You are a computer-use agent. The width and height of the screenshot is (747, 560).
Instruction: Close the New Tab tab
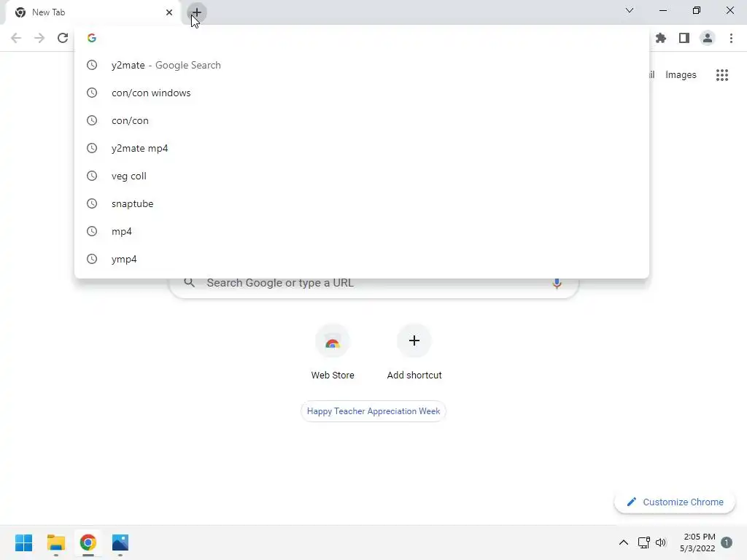pos(169,12)
